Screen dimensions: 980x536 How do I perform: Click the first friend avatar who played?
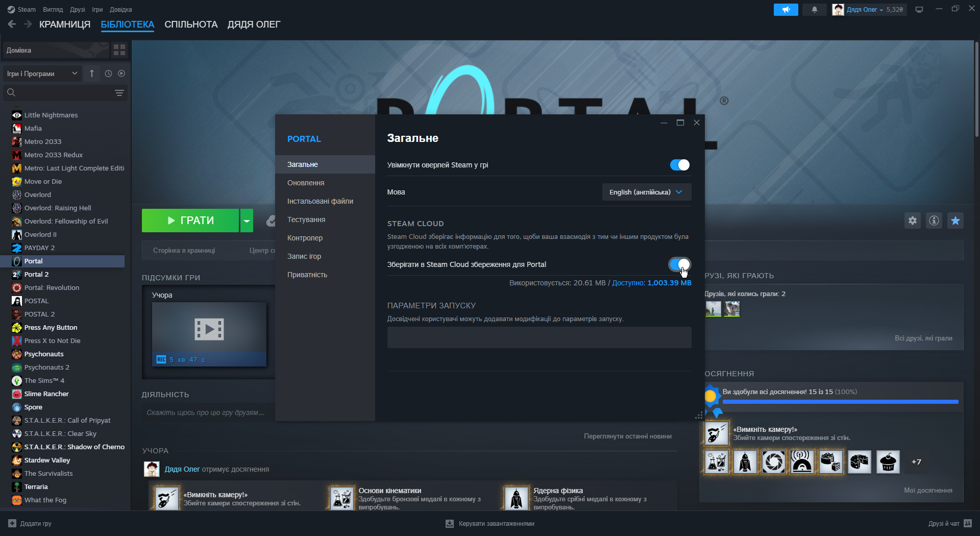[713, 309]
